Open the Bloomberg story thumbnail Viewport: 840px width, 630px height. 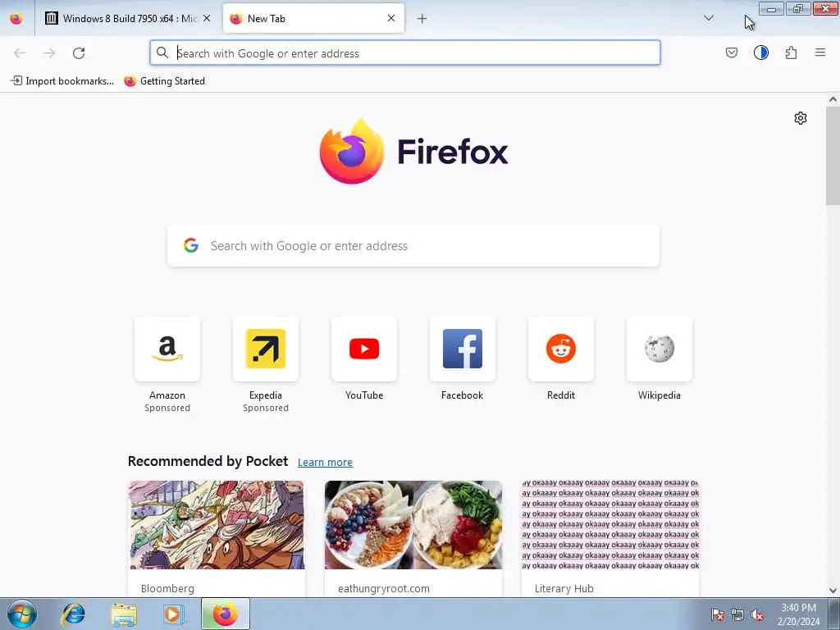coord(217,525)
